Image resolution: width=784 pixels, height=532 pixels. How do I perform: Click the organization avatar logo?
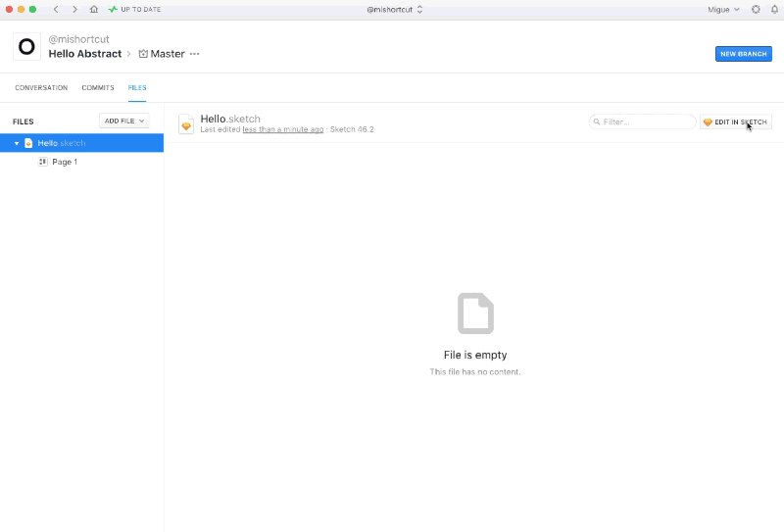point(26,46)
